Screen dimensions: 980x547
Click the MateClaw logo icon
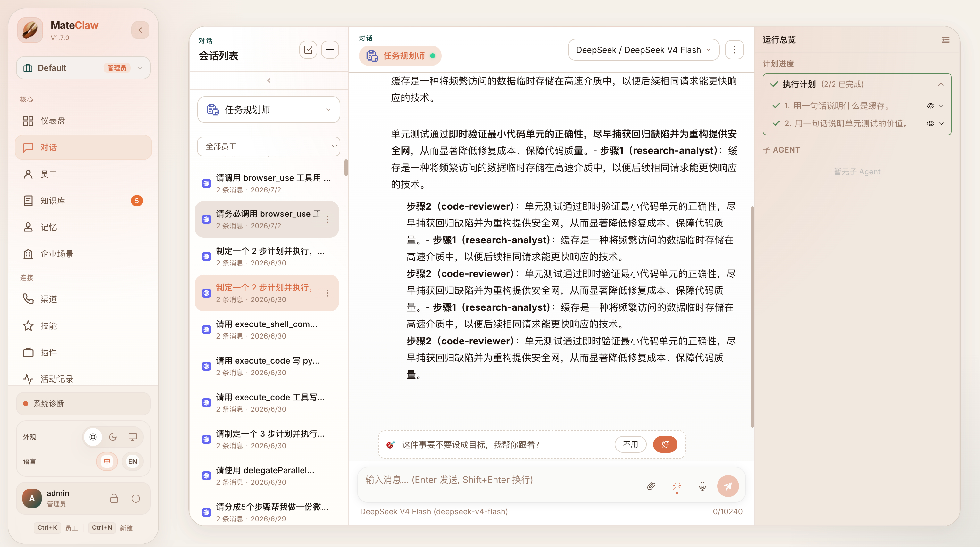click(x=30, y=30)
